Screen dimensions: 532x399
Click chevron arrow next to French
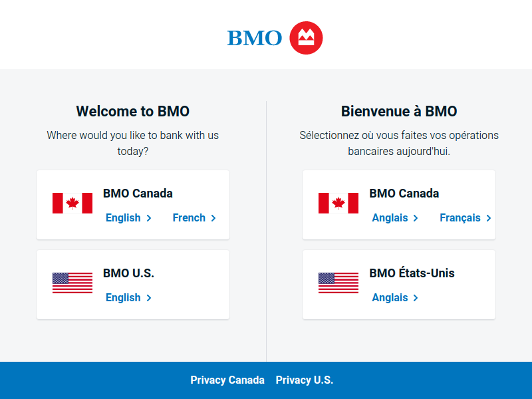(x=213, y=218)
